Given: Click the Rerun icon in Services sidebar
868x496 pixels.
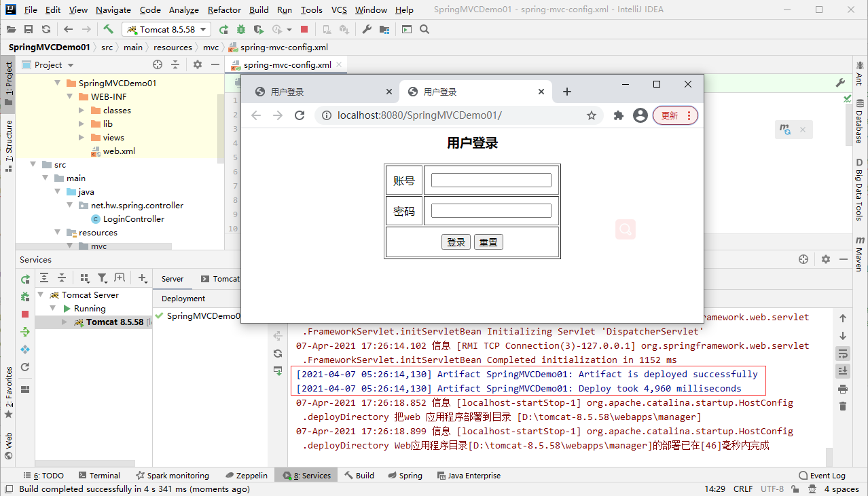Looking at the screenshot, I should pyautogui.click(x=25, y=279).
